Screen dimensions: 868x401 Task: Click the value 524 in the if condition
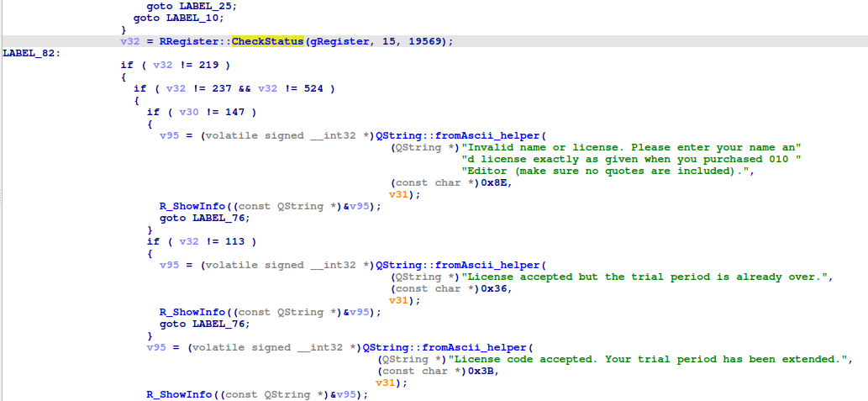(313, 88)
